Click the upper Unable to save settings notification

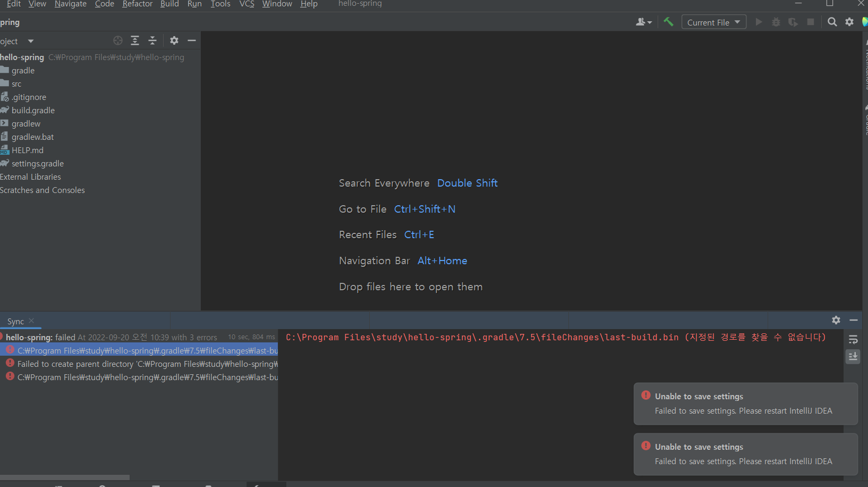[x=746, y=404]
